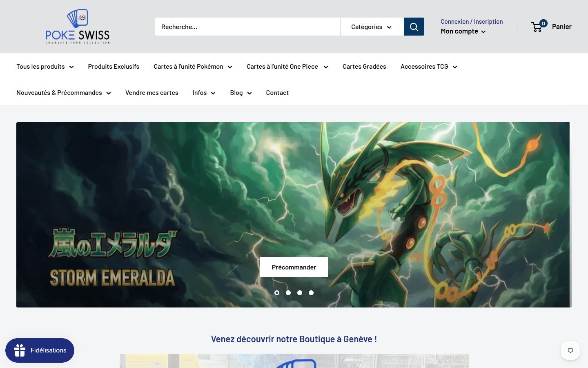Expand Cartes à l'unité One Piece menu
The image size is (588, 368).
point(287,67)
